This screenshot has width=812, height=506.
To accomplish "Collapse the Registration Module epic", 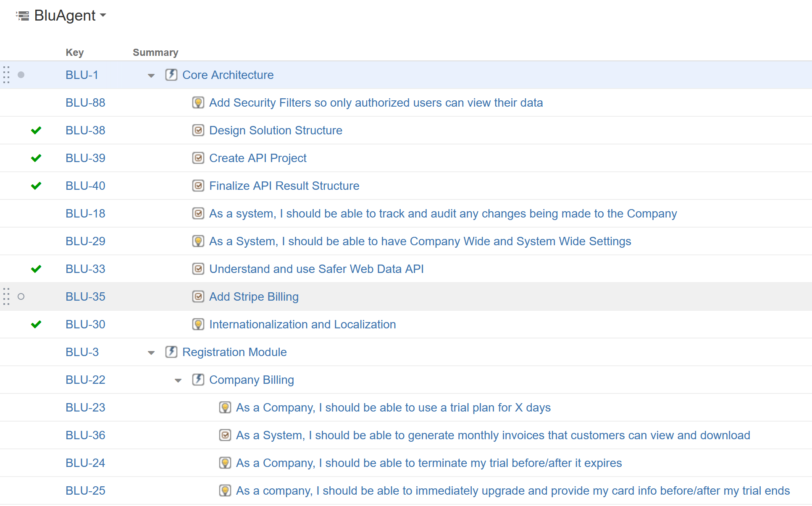I will coord(151,353).
